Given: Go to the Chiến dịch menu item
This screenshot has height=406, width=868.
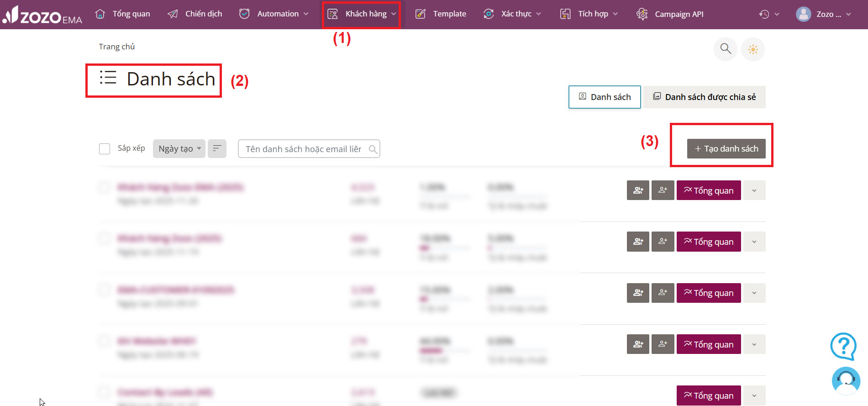Looking at the screenshot, I should click(195, 14).
